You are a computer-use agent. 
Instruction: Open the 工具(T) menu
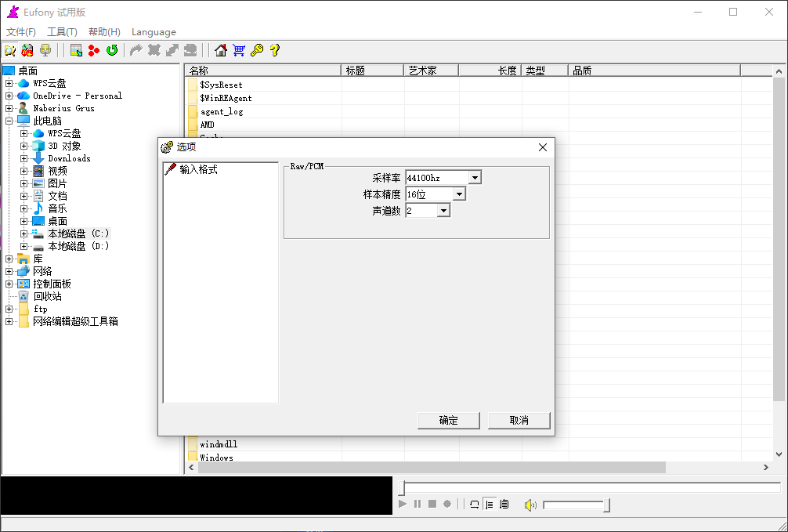click(x=62, y=32)
